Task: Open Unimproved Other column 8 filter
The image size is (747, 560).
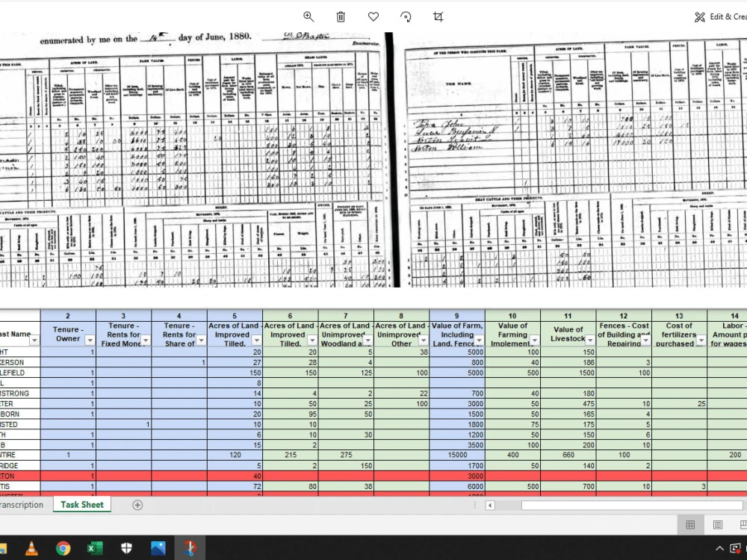Action: pyautogui.click(x=423, y=340)
